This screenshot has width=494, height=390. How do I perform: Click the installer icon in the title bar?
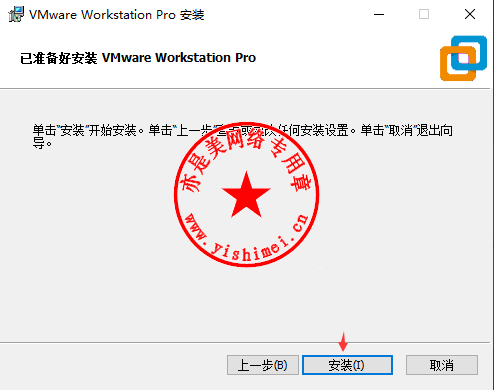pyautogui.click(x=16, y=14)
